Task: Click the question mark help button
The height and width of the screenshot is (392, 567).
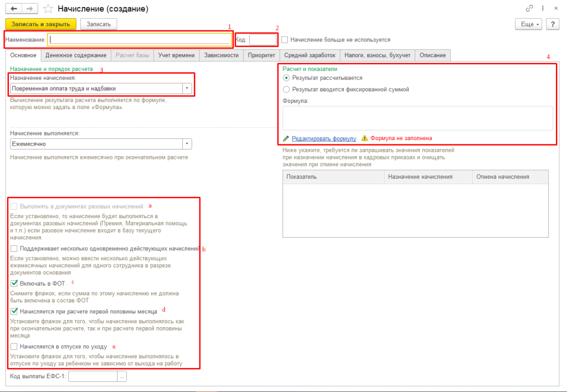Action: click(552, 24)
